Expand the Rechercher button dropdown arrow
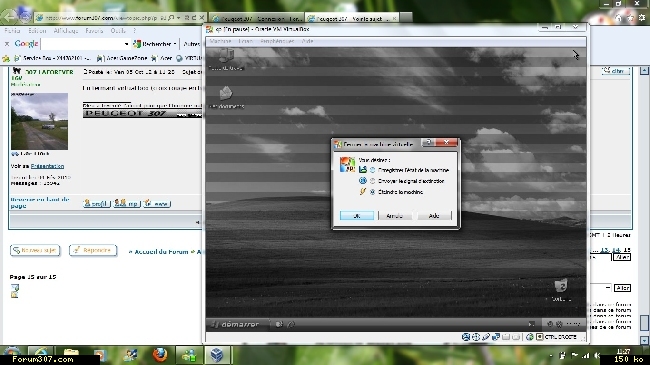Screen dimensions: 650x365 175,44
